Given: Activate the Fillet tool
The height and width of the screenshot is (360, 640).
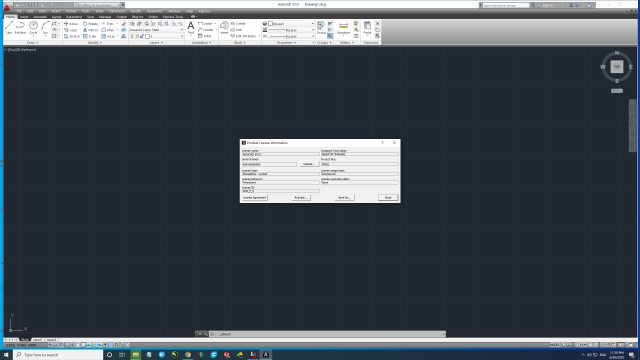Looking at the screenshot, I should coord(108,30).
